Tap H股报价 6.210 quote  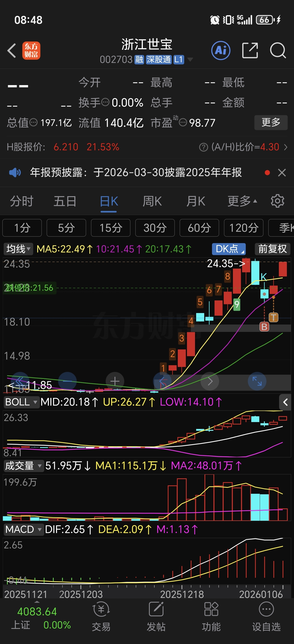click(66, 147)
